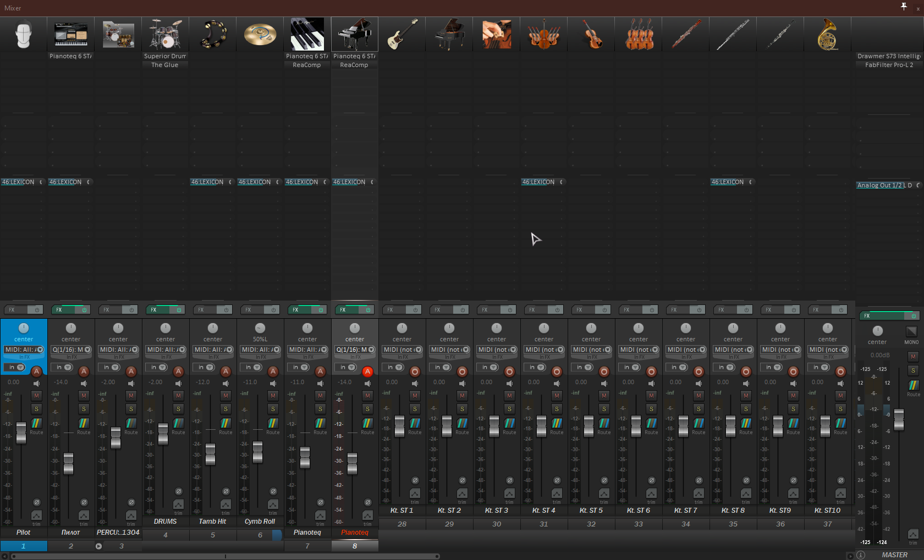This screenshot has height=560, width=924.
Task: Click the cymbal track icon
Action: (260, 34)
